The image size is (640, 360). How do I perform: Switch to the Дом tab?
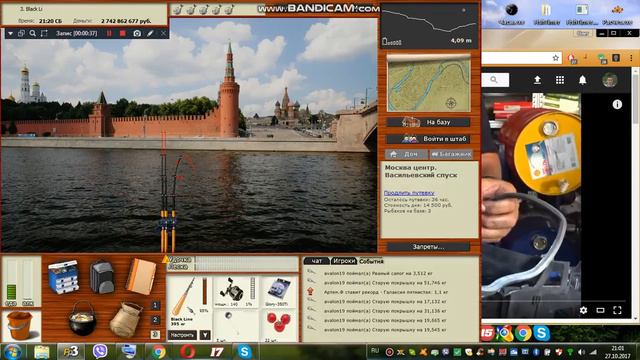[x=406, y=154]
